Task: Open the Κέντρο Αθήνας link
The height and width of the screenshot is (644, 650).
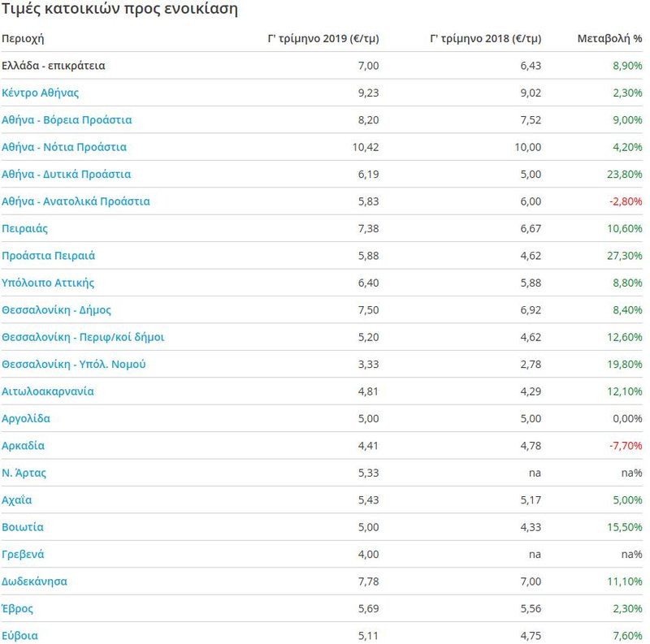Action: point(40,93)
